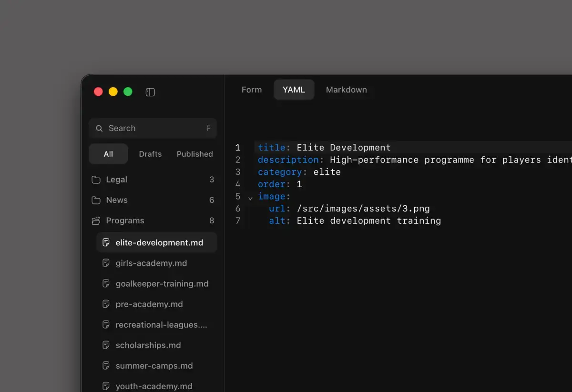Click the elite-development.md file icon
Image resolution: width=572 pixels, height=392 pixels.
[x=106, y=242]
